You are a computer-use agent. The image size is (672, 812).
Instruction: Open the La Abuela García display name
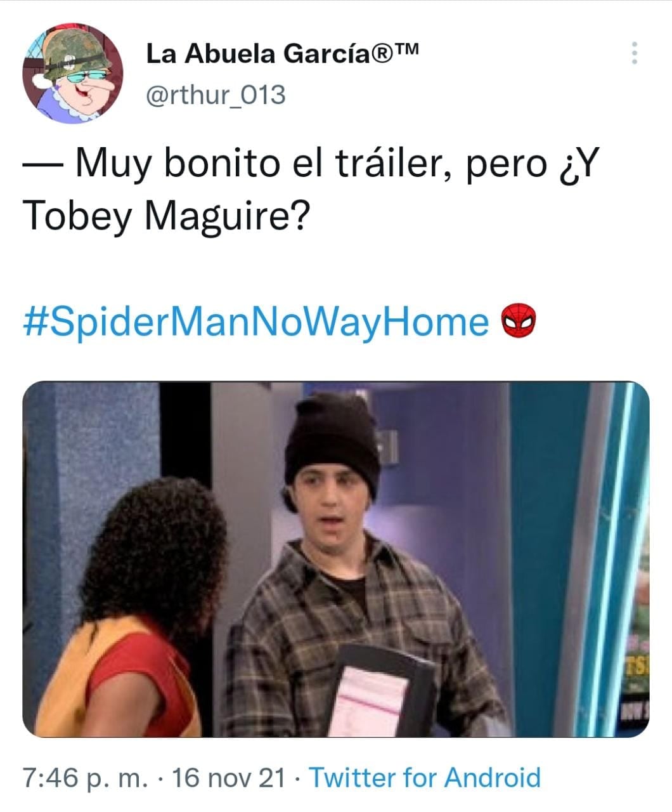click(281, 53)
